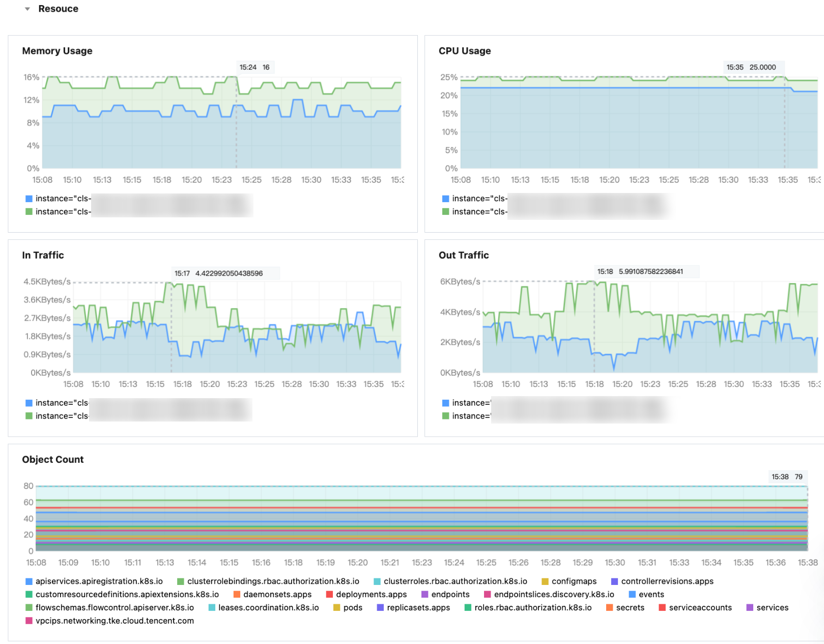Screen dimensions: 824x644
Task: Click the vpcips.networking.tke.cloud.tencent.com legend entry
Action: pyautogui.click(x=110, y=621)
